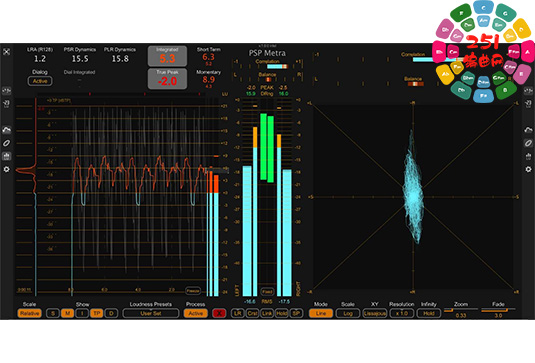This screenshot has width=535, height=363.
Task: Open the LR channel mode selector
Action: coord(238,313)
